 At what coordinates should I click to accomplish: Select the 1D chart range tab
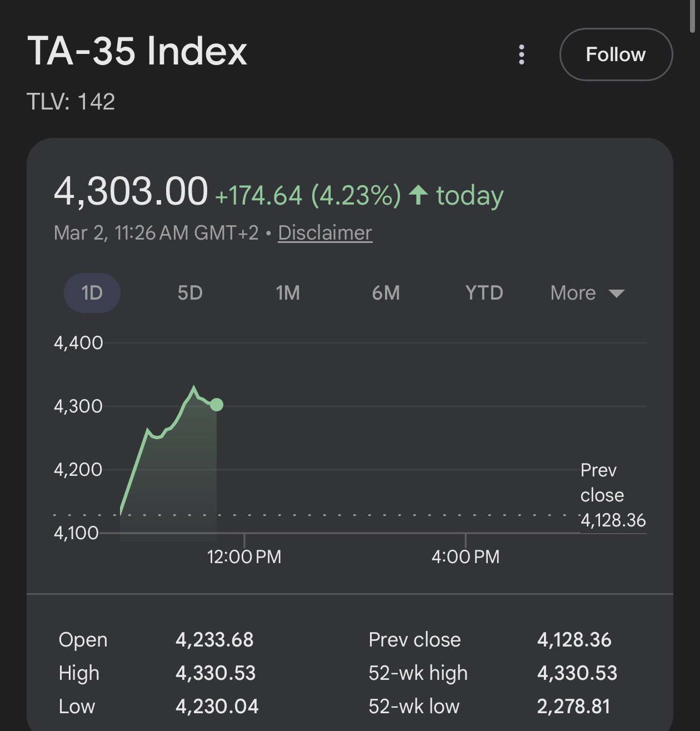click(x=92, y=293)
